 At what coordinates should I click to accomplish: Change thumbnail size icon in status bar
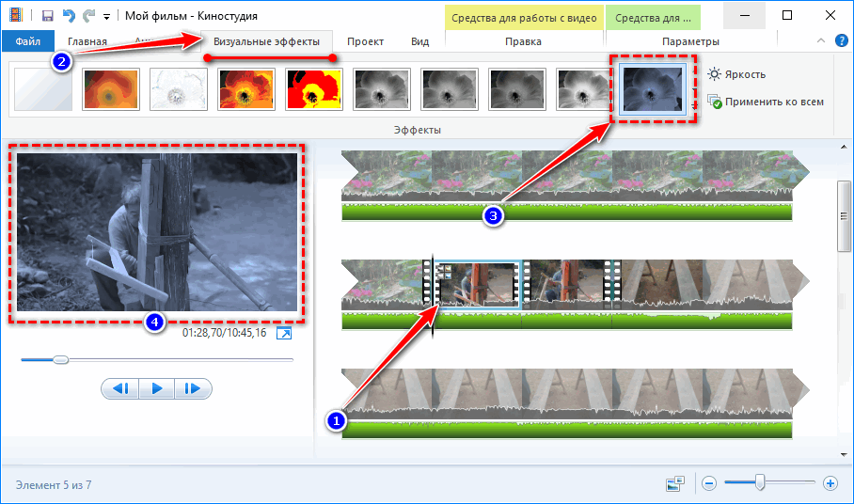coord(675,483)
